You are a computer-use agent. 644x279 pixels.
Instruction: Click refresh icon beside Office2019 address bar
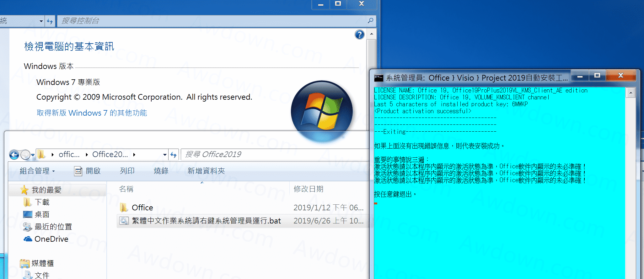pos(174,155)
